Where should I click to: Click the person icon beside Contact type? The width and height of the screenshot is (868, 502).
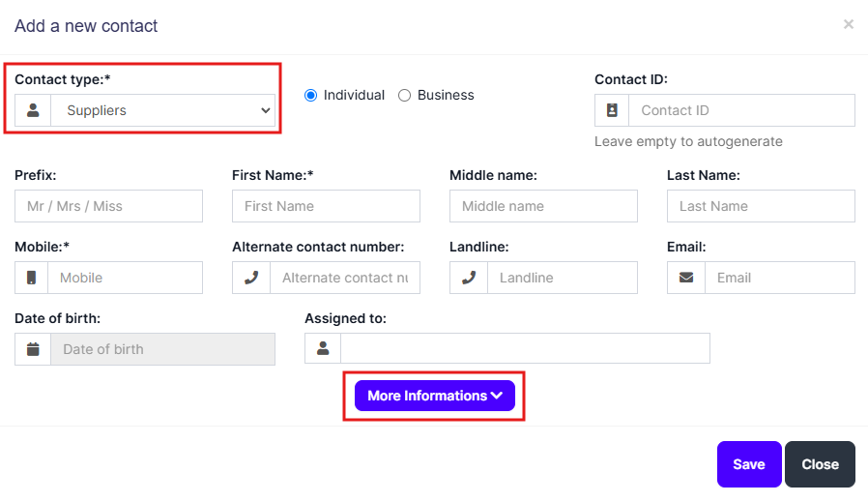click(33, 110)
